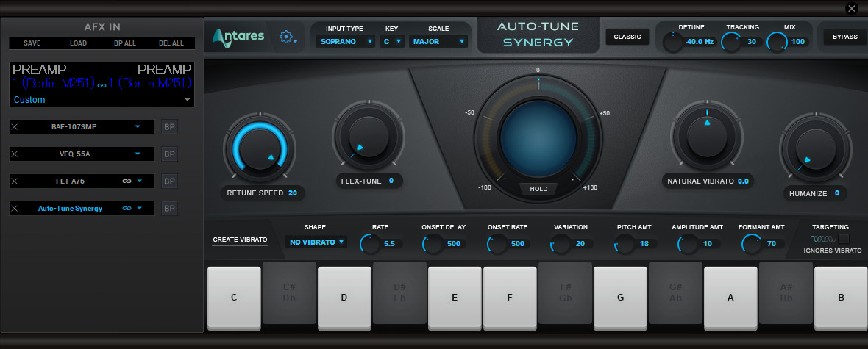Viewport: 868px width, 349px height.
Task: Enable Targeting Ignores Vibrato checkbox
Action: click(x=843, y=239)
